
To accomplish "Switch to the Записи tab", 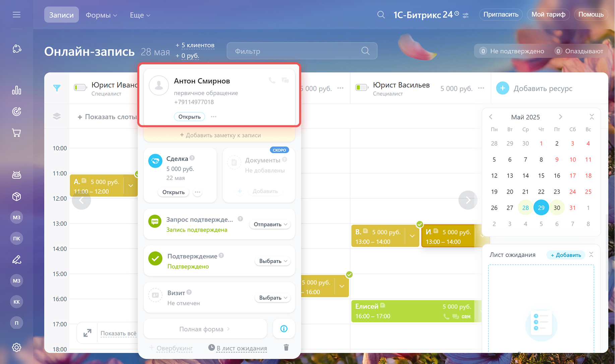I will tap(61, 15).
